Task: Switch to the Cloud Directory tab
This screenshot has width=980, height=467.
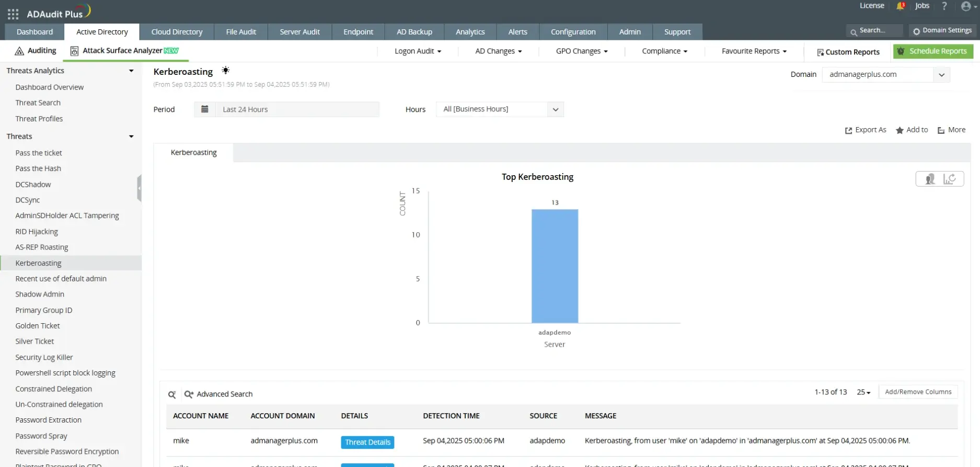Action: click(177, 32)
